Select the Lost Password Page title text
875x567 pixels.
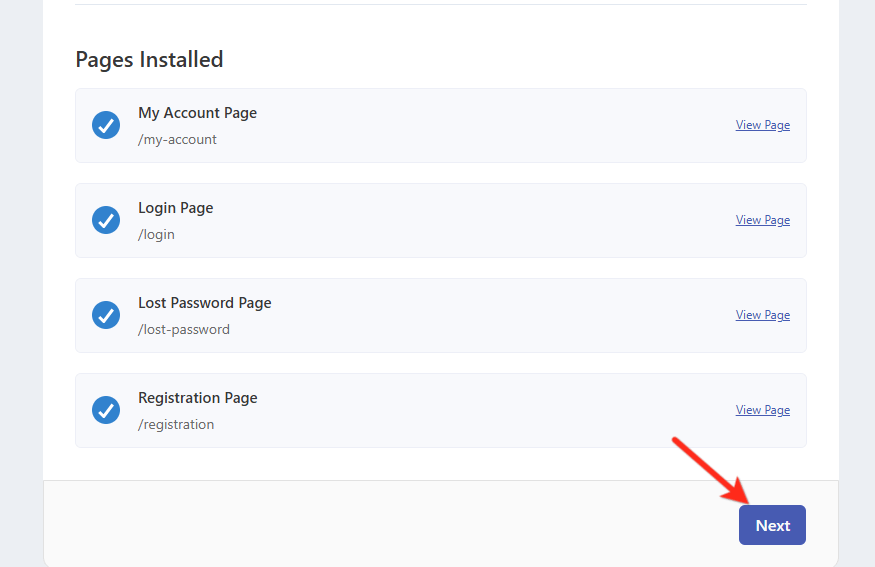pos(205,303)
